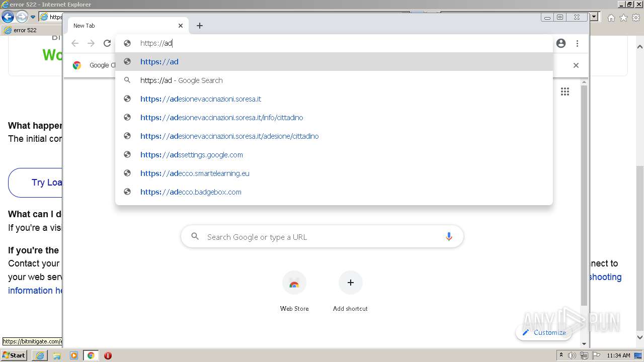Open the volume speaker tray icon
The width and height of the screenshot is (644, 362).
[572, 355]
